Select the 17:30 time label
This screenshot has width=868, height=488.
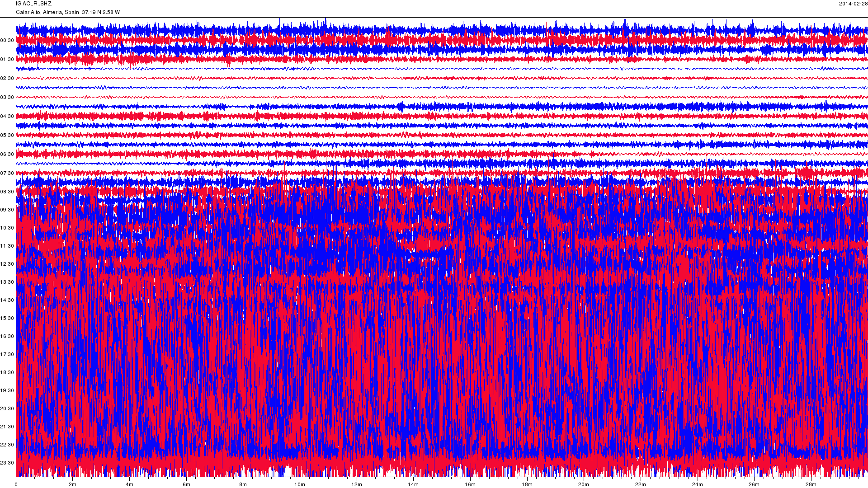[x=7, y=355]
